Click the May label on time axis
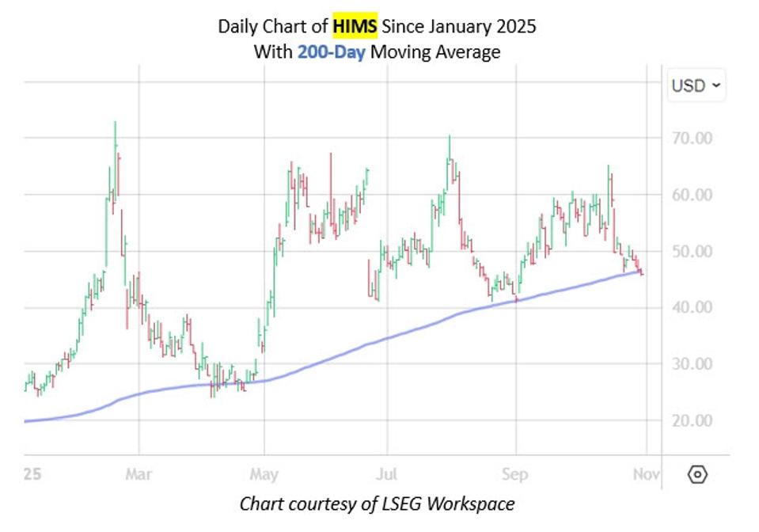Image resolution: width=759 pixels, height=532 pixels. (x=264, y=475)
